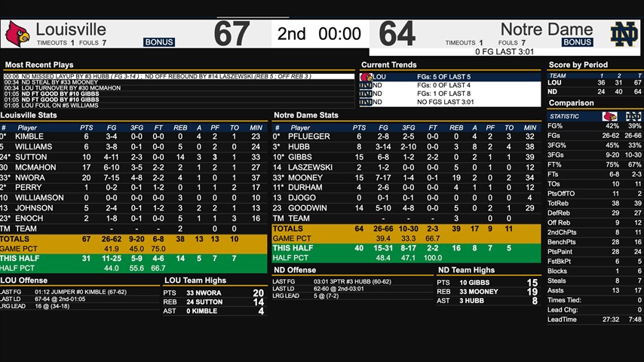The height and width of the screenshot is (362, 644).
Task: Click the Notre Dame logo at top right
Action: coord(625,34)
